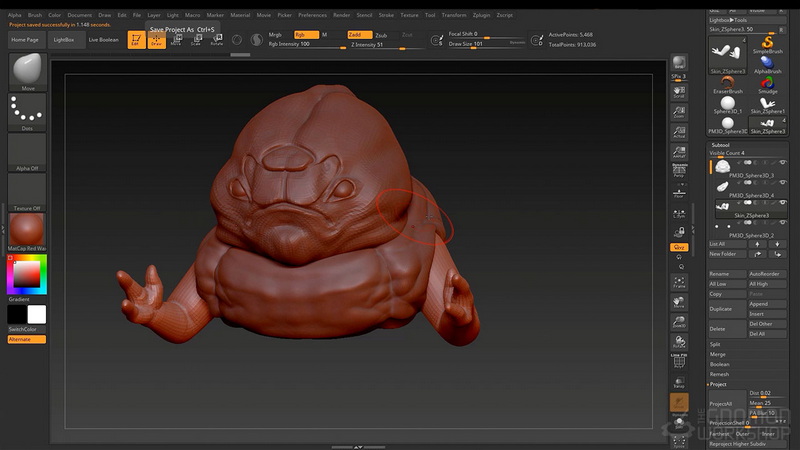Select Skin_ZSphere1 tool
800x450 pixels.
point(767,105)
